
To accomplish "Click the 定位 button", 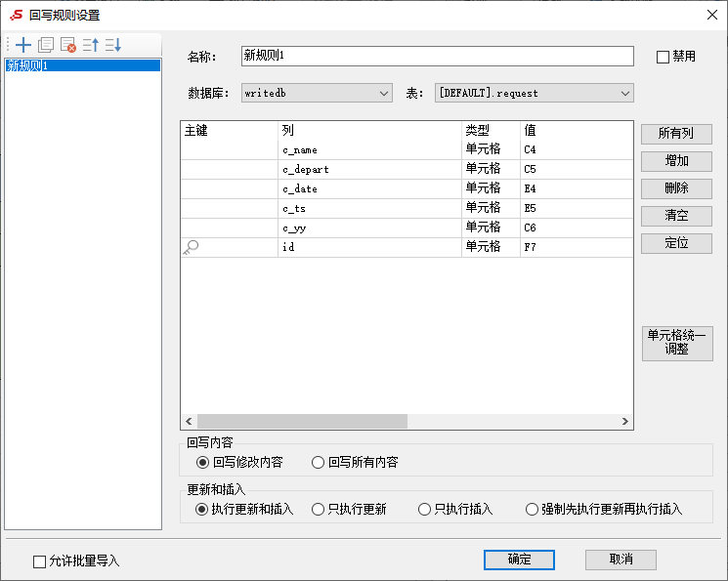I will tap(676, 244).
